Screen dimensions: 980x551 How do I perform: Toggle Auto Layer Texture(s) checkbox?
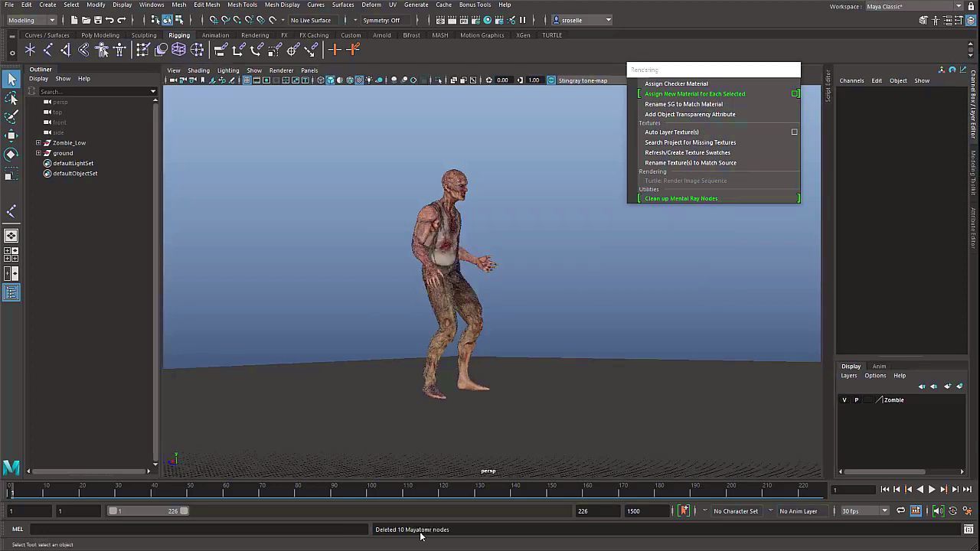point(794,132)
